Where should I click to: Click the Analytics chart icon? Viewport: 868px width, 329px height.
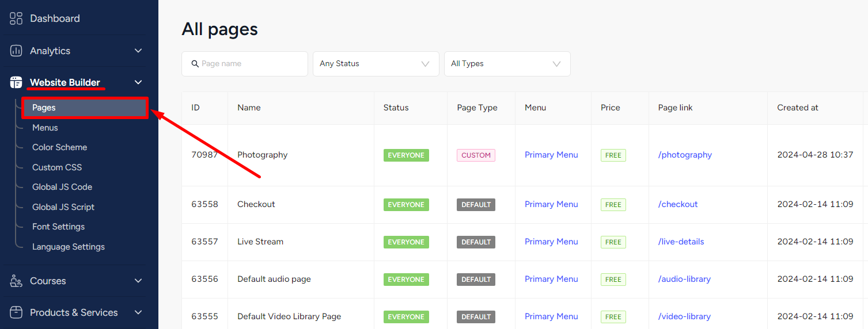pos(16,51)
